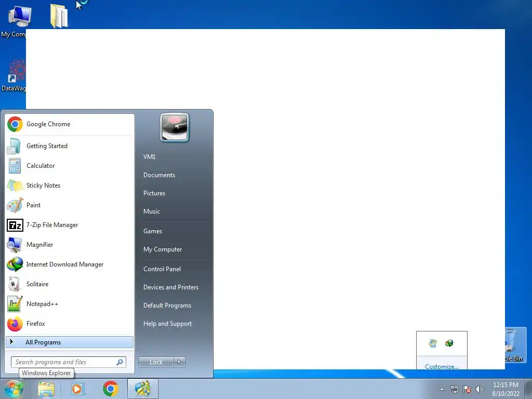This screenshot has width=532, height=399.
Task: Select the My Computer desktop icon
Action: (14, 21)
